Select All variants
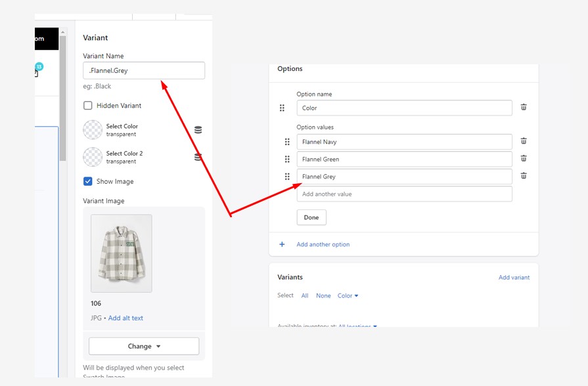The height and width of the screenshot is (386, 588). coord(305,296)
